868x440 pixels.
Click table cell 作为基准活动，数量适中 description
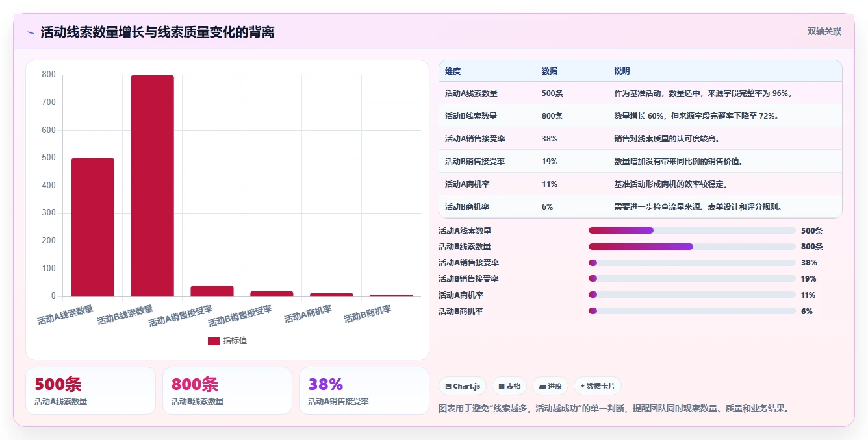point(702,93)
